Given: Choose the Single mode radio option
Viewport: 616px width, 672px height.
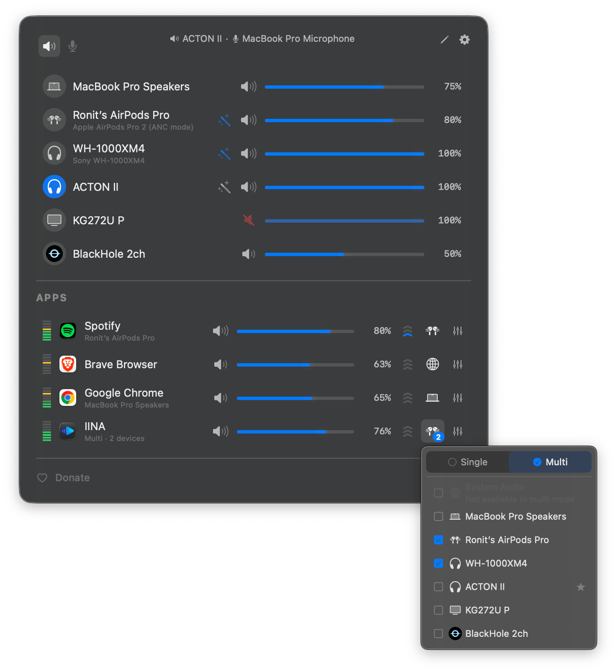Looking at the screenshot, I should point(467,462).
